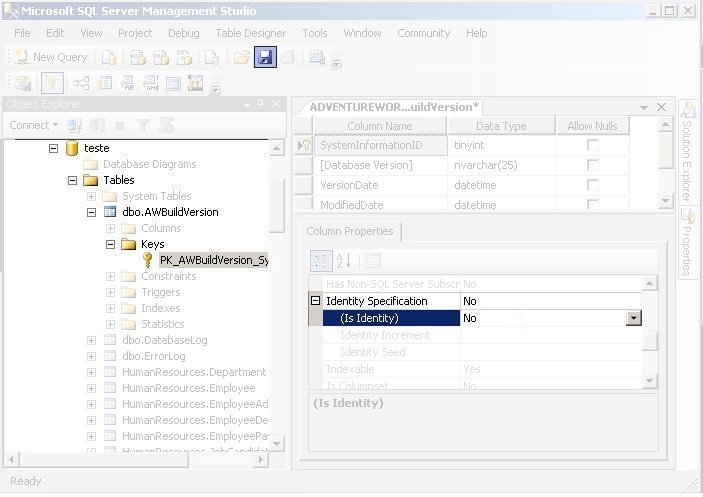Open the Connect dropdown in Object Explorer
Viewport: 703px width, 497px height.
[34, 125]
